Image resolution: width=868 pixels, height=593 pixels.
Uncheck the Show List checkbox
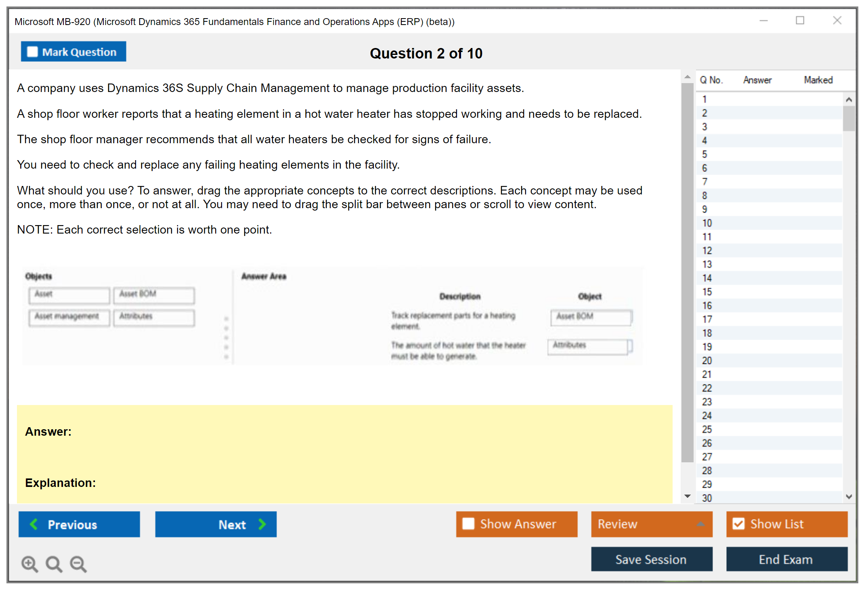point(738,524)
